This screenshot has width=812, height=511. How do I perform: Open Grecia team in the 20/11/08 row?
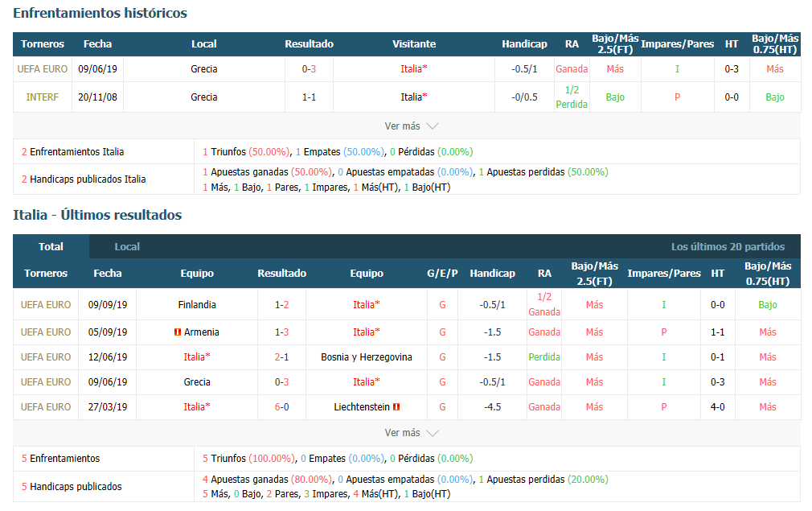204,97
